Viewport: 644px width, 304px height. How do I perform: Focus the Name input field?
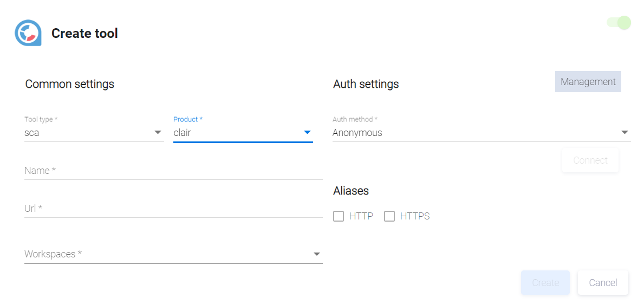[x=173, y=171]
